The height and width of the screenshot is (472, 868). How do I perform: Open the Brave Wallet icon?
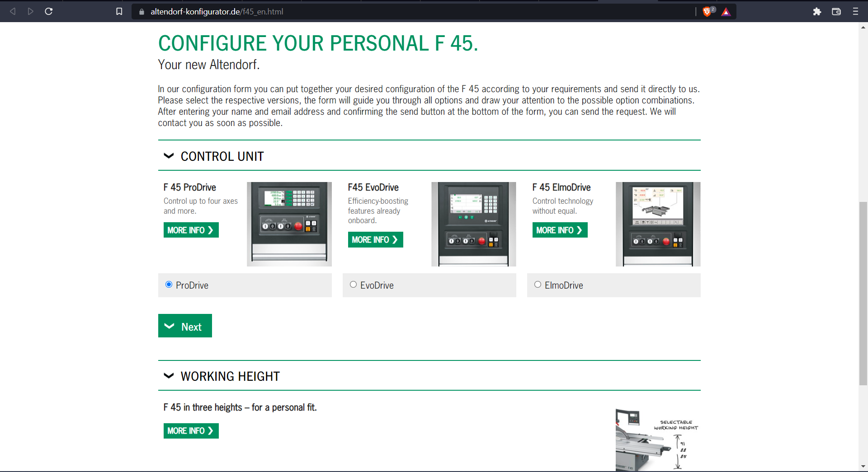pyautogui.click(x=836, y=11)
